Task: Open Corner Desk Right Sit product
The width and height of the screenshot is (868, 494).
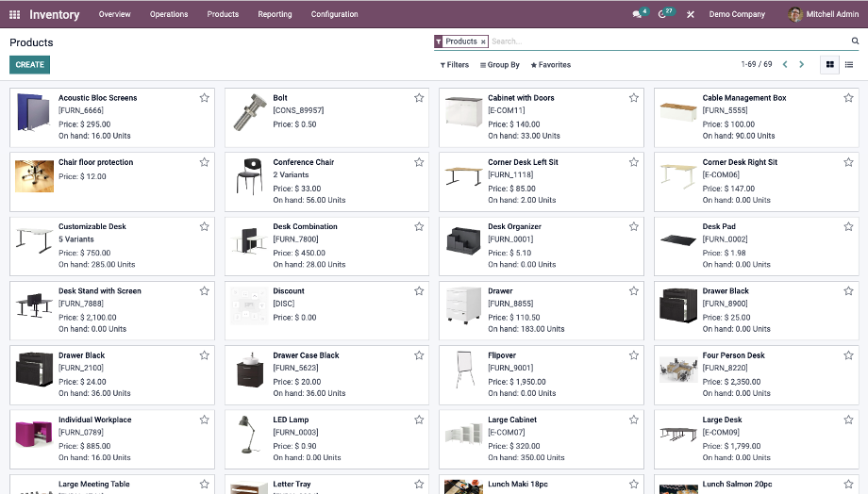Action: [756, 181]
